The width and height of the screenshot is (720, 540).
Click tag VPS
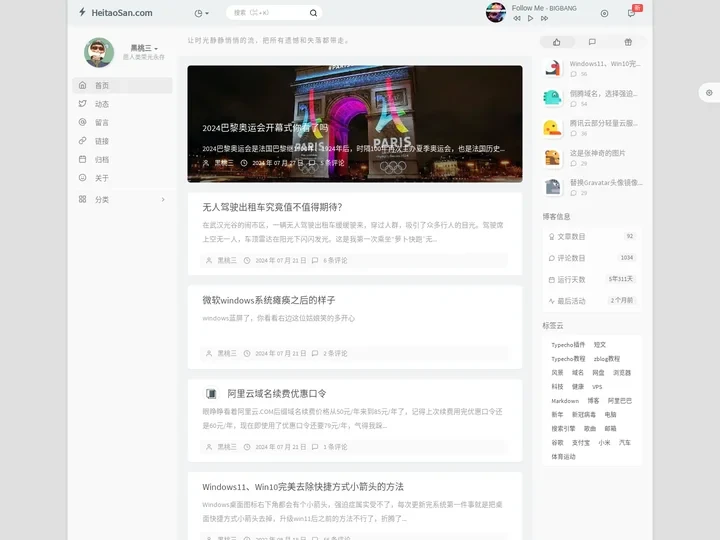597,387
